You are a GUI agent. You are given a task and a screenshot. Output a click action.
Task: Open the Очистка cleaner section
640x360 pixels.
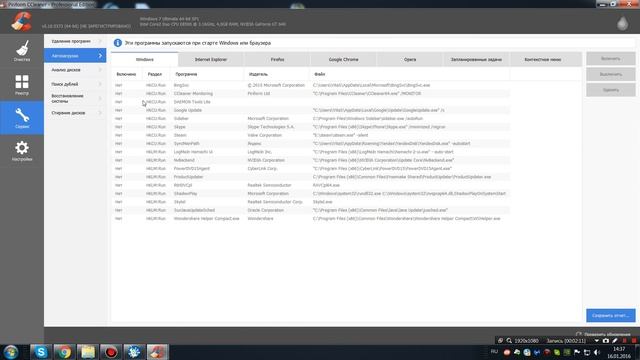[22, 51]
